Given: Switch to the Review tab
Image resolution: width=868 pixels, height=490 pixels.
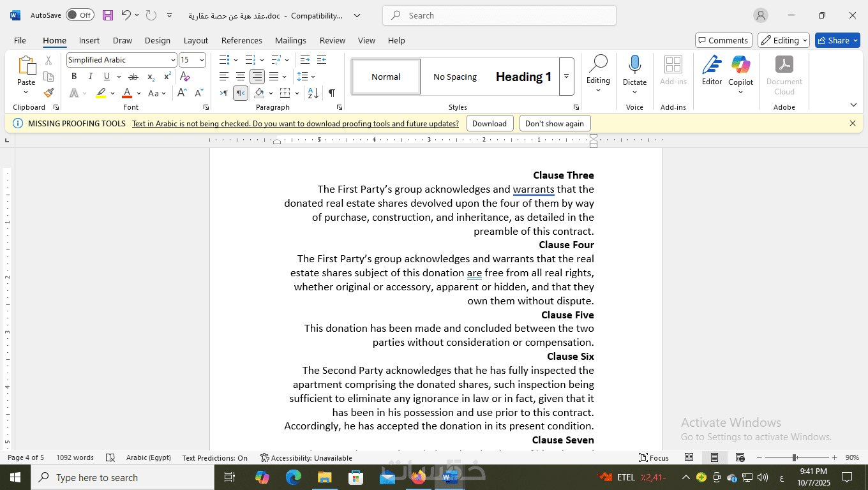Looking at the screenshot, I should click(333, 40).
